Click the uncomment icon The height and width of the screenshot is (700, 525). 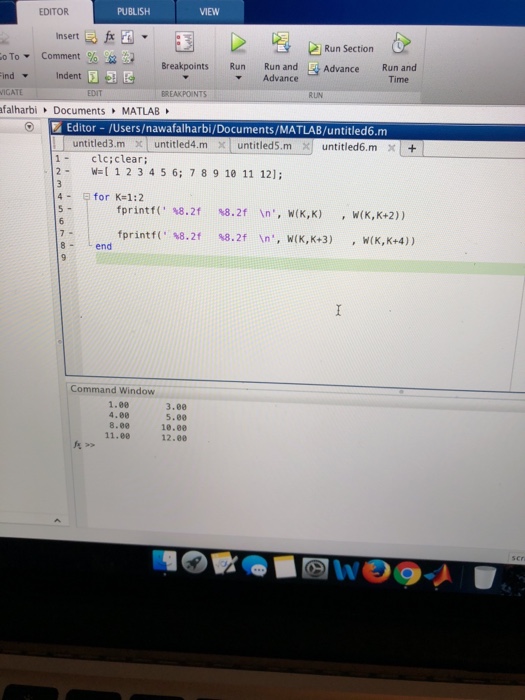point(110,57)
